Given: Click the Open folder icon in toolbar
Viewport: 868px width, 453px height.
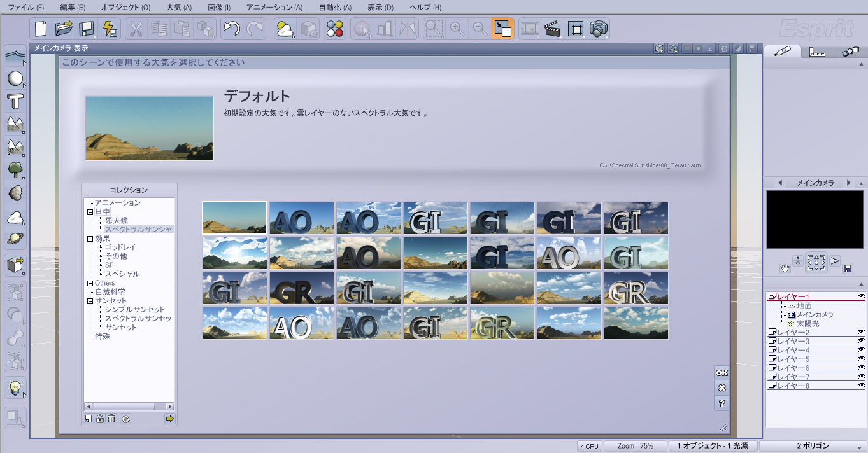Looking at the screenshot, I should pyautogui.click(x=64, y=29).
